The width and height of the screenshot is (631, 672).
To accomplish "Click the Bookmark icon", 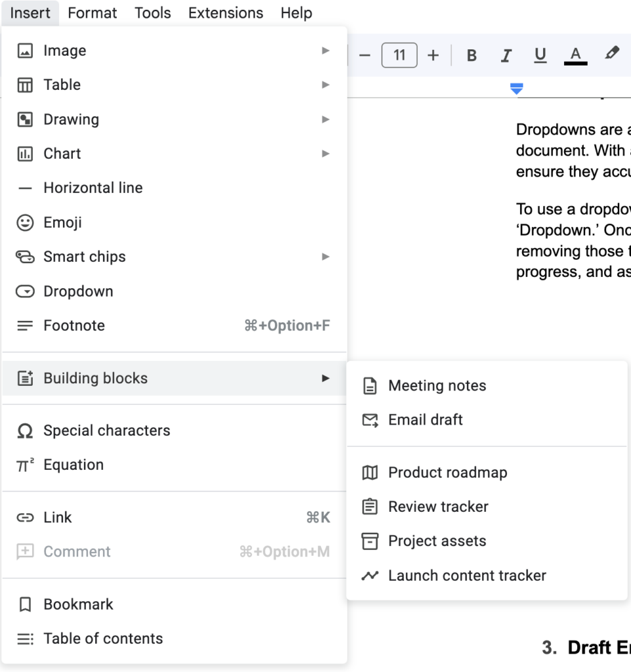I will click(24, 604).
